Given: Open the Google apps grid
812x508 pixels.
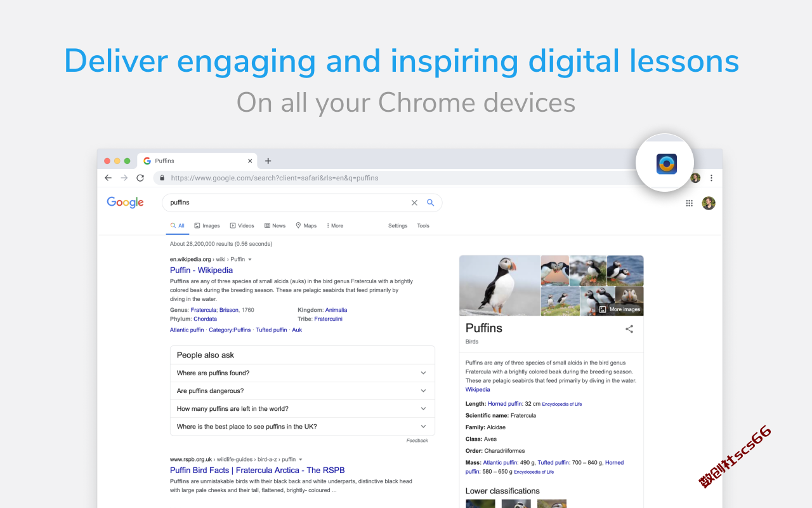Looking at the screenshot, I should [x=689, y=203].
